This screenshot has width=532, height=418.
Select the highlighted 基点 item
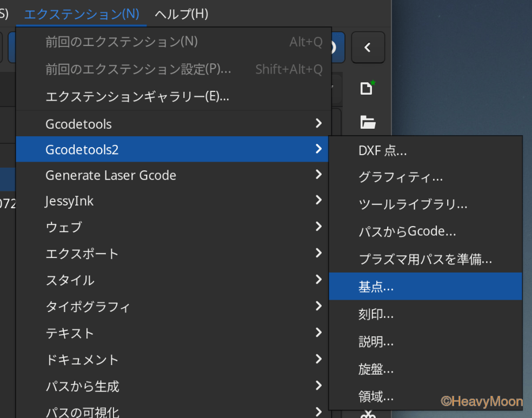(x=376, y=287)
